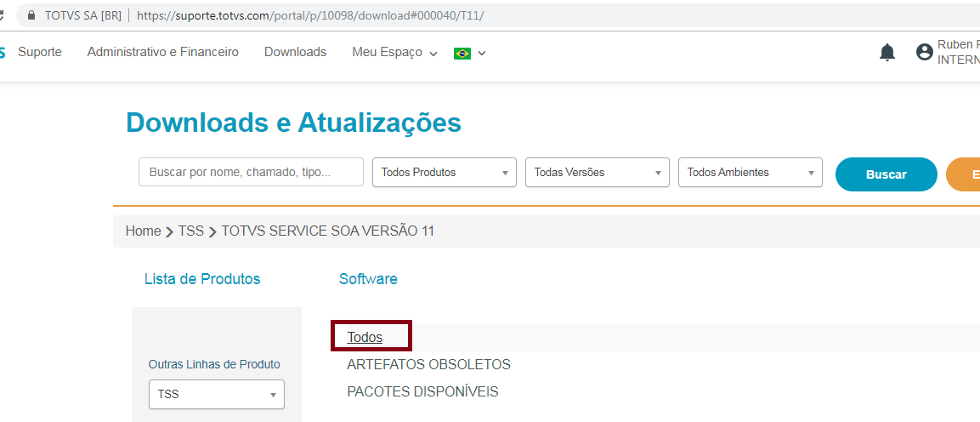Open the Meu Espaço dropdown menu

click(394, 53)
